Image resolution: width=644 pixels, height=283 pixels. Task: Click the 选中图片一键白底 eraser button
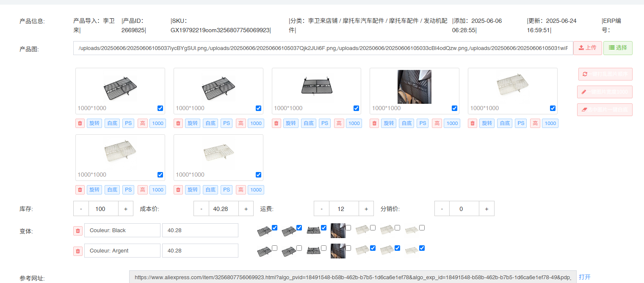coord(605,110)
